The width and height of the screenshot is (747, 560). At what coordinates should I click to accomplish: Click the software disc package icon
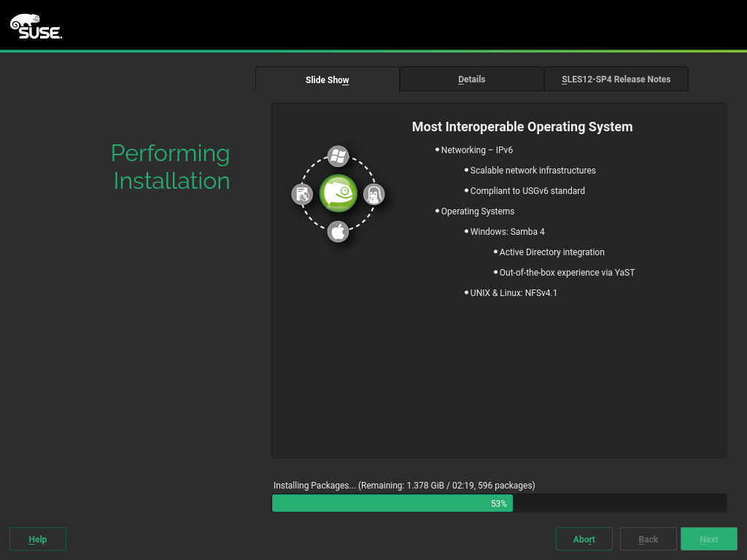tap(302, 194)
